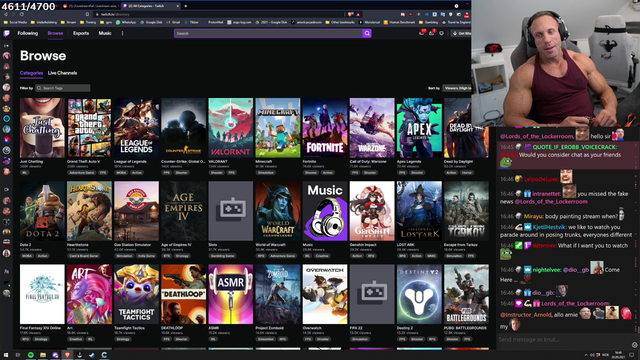This screenshot has height=360, width=640.
Task: Switch to the Categories tab
Action: [31, 73]
